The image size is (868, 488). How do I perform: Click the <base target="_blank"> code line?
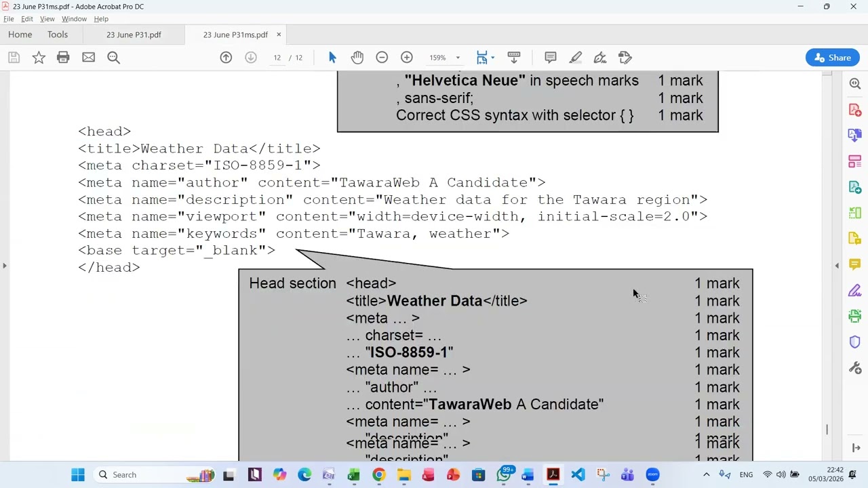point(176,251)
